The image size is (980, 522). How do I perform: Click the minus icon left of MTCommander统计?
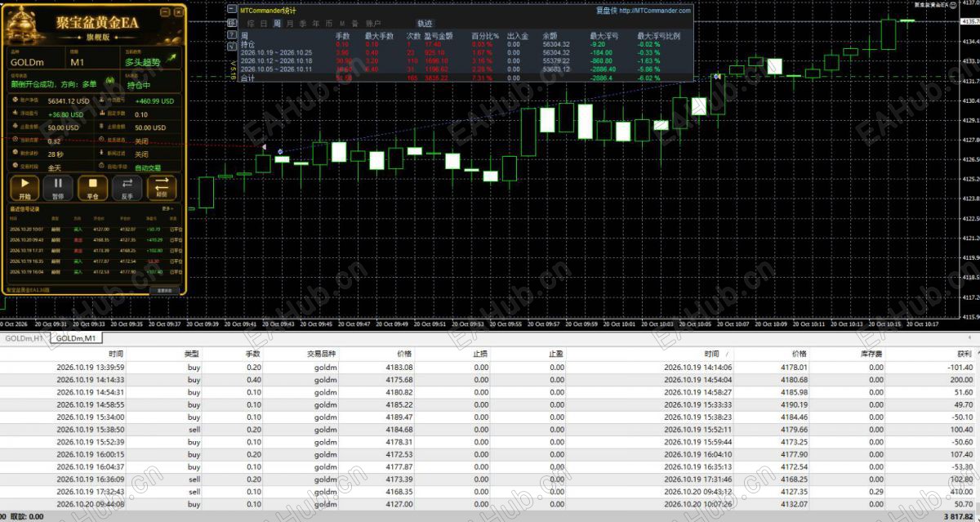click(x=233, y=11)
